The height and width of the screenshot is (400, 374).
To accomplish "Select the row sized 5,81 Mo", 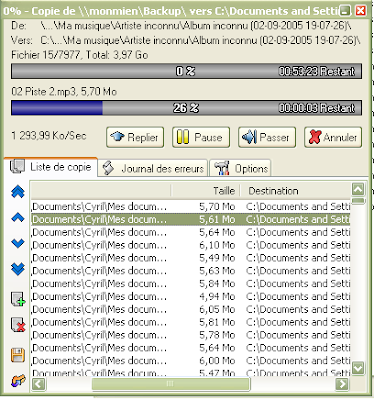I will (190, 322).
